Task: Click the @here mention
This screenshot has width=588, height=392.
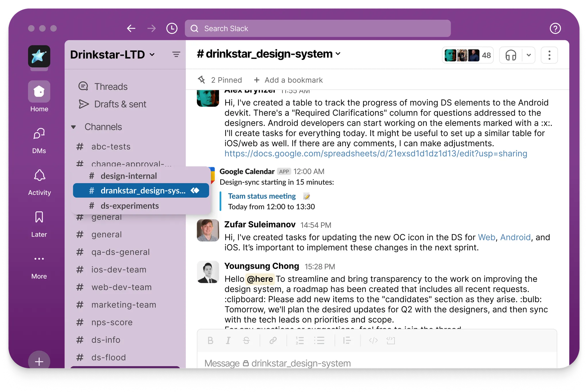Action: click(x=260, y=279)
